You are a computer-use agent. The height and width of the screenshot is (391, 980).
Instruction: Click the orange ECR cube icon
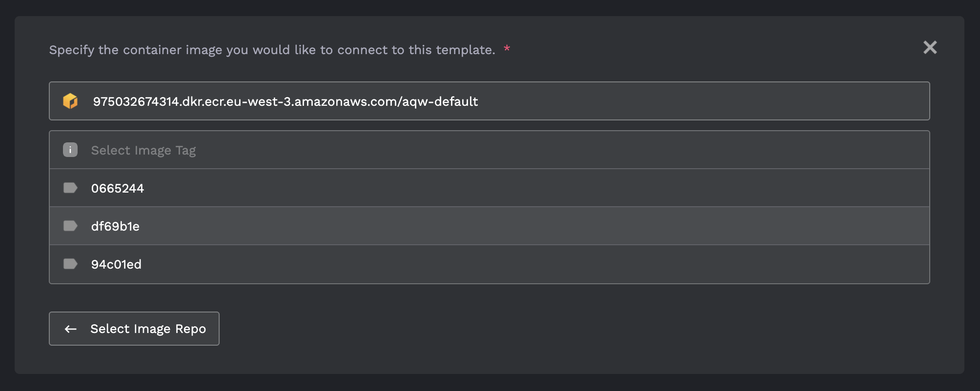coord(70,101)
